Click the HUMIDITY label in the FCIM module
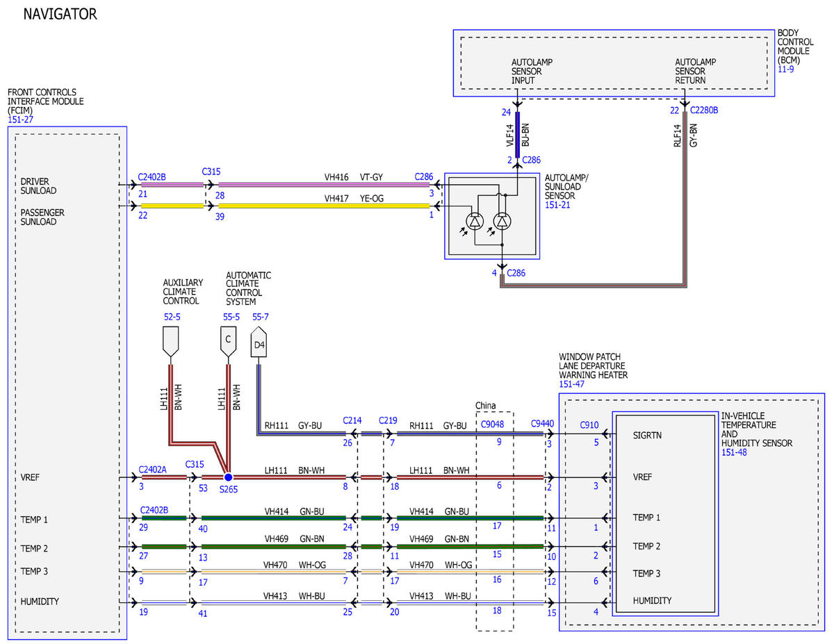The height and width of the screenshot is (644, 834). [x=40, y=602]
